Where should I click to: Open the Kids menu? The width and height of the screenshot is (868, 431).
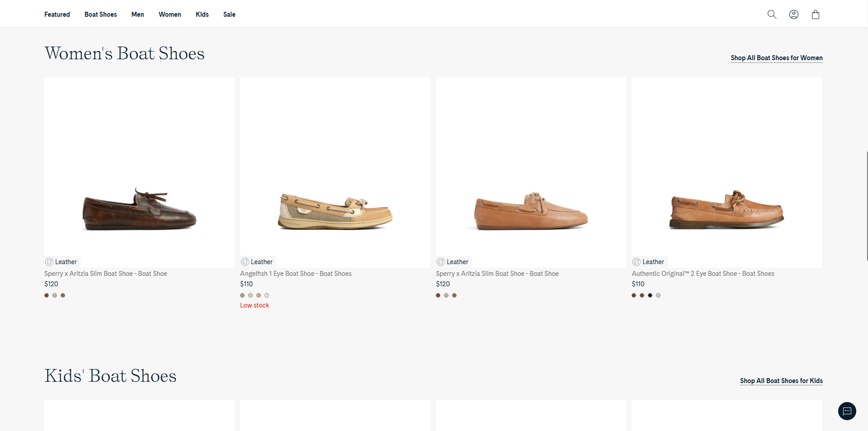(202, 14)
